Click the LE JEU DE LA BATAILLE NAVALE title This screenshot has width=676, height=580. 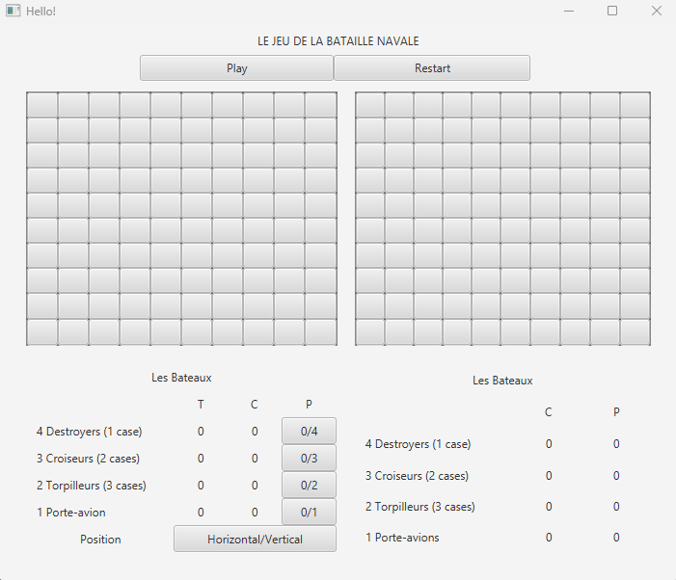point(338,41)
